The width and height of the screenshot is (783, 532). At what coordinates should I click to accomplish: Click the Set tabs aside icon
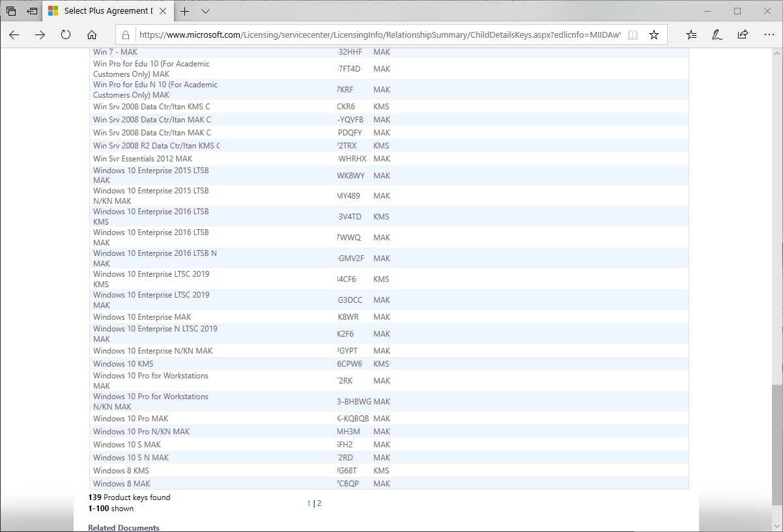pos(32,11)
